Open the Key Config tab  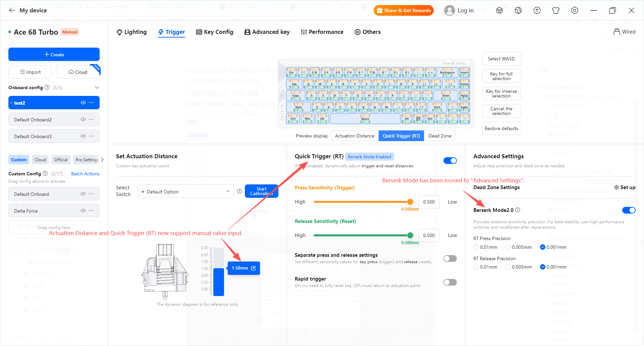pos(215,32)
